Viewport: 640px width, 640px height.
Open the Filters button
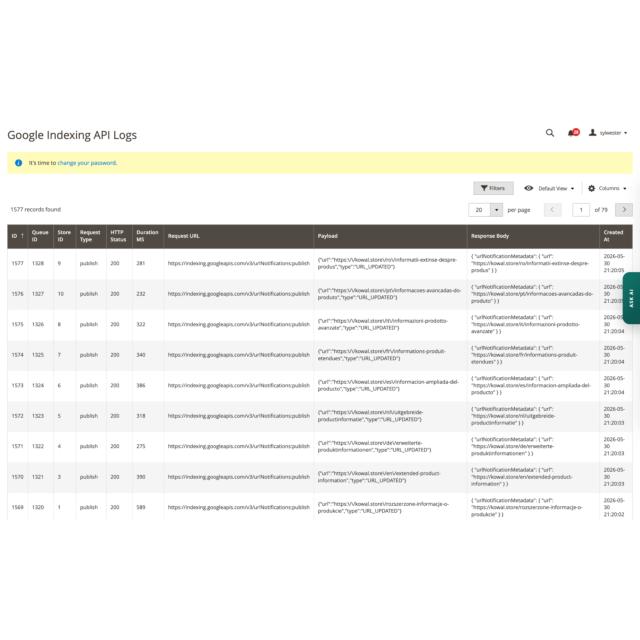tap(493, 188)
